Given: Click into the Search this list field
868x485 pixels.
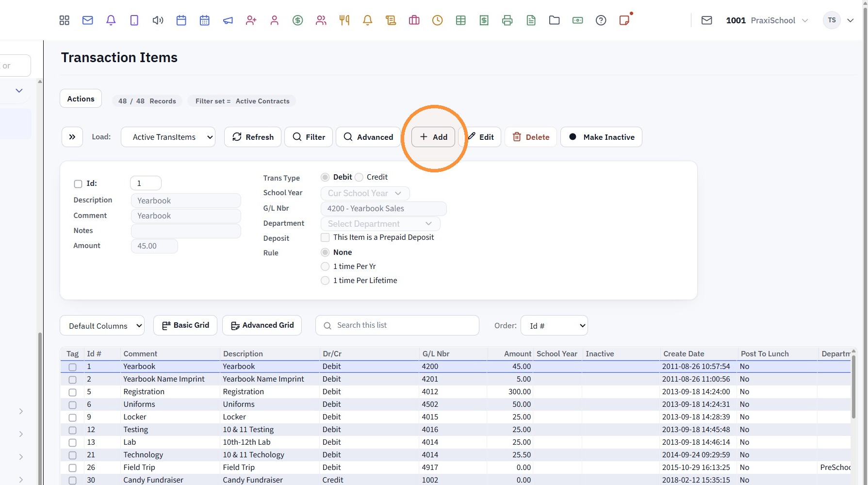Looking at the screenshot, I should pyautogui.click(x=397, y=325).
